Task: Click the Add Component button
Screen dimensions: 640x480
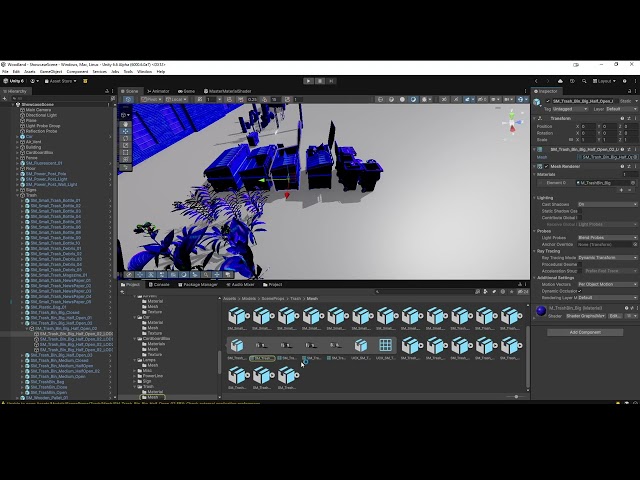Action: pos(585,332)
